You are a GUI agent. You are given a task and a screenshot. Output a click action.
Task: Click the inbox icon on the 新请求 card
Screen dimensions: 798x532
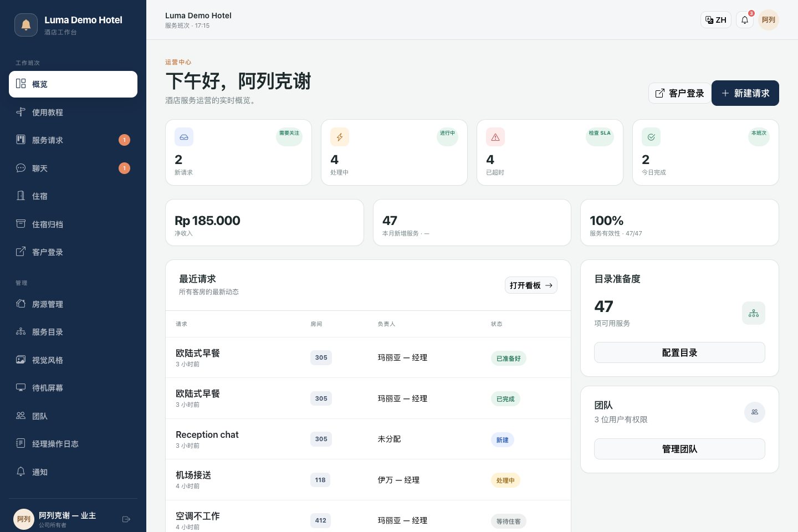point(184,137)
